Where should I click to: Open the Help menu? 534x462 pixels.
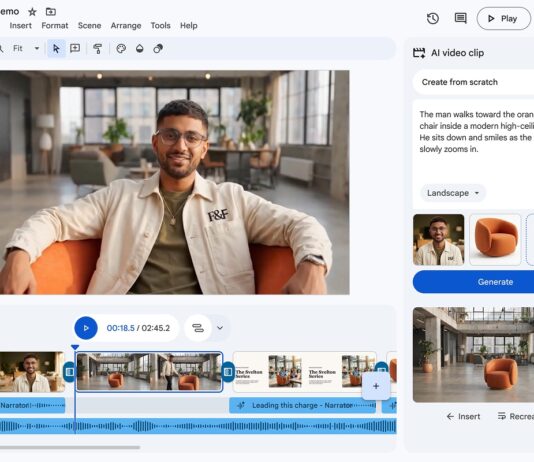pos(189,26)
